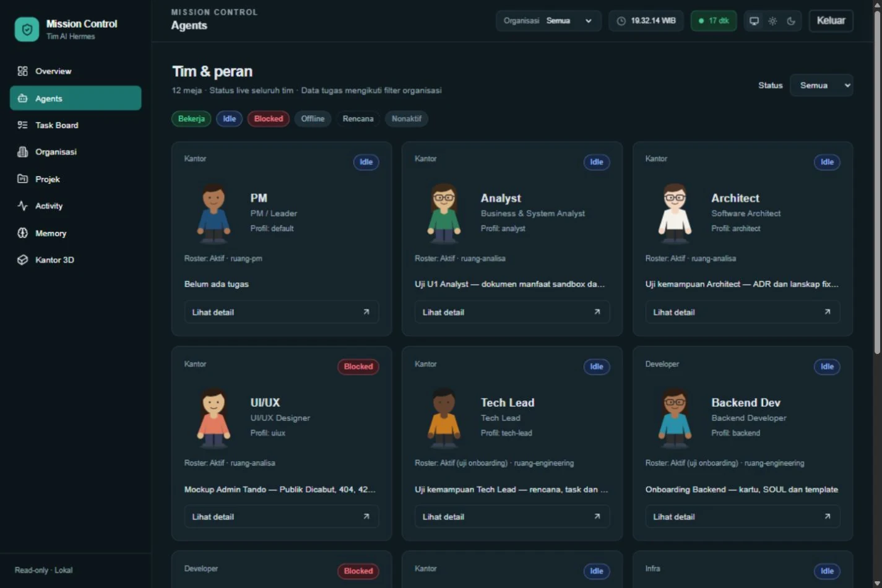Click arrow icon on Tech Lead Lihat detail
Screen dimensions: 882x588
[x=597, y=516]
